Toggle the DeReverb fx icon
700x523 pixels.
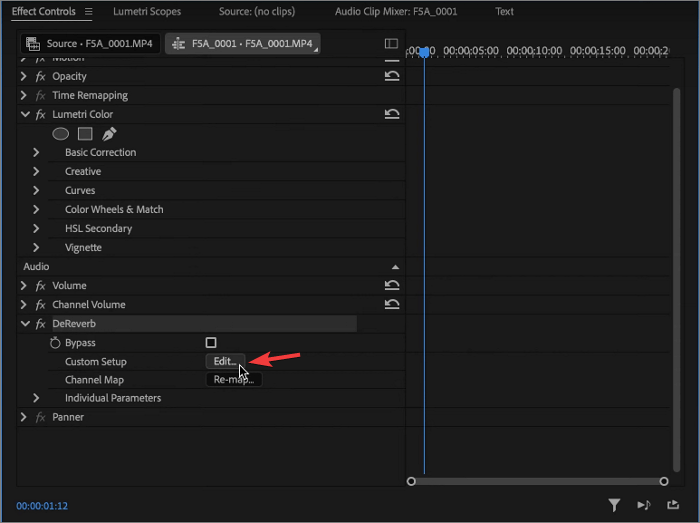click(41, 324)
